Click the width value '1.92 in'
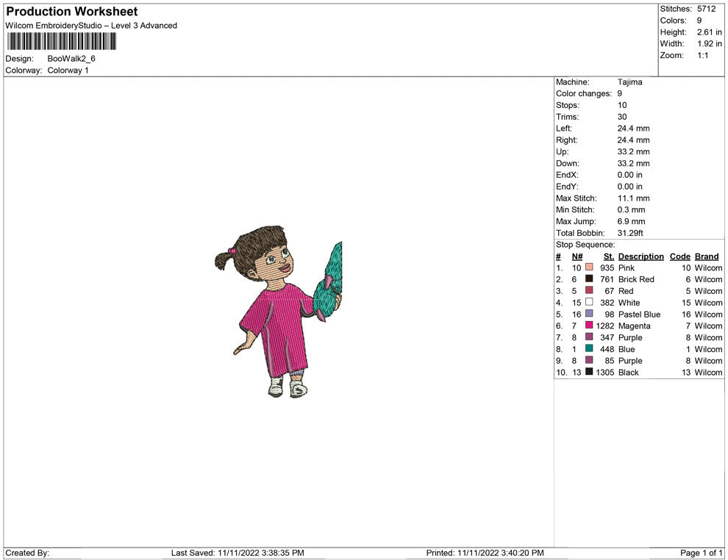 (x=709, y=43)
